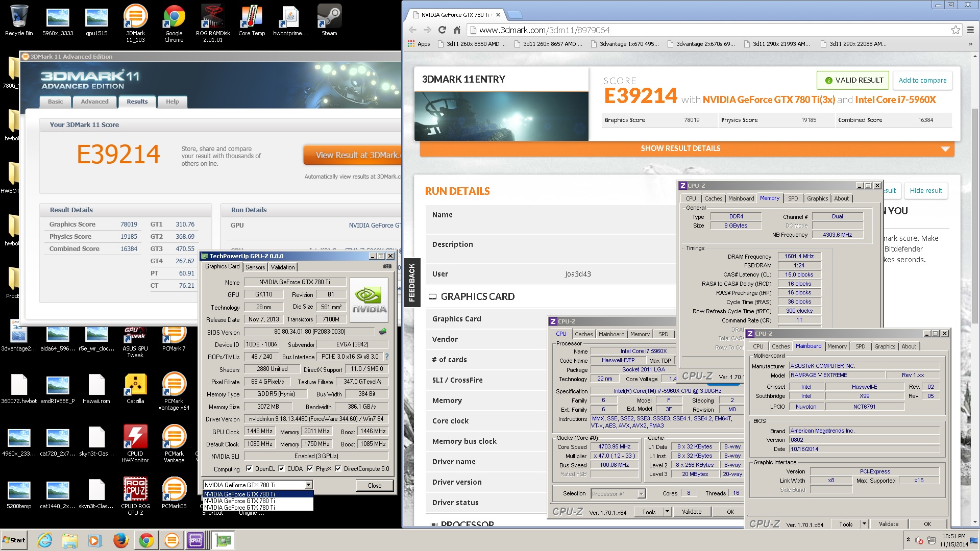Close GPU-Z with the Close button
Screen dimensions: 980x551
pos(375,485)
